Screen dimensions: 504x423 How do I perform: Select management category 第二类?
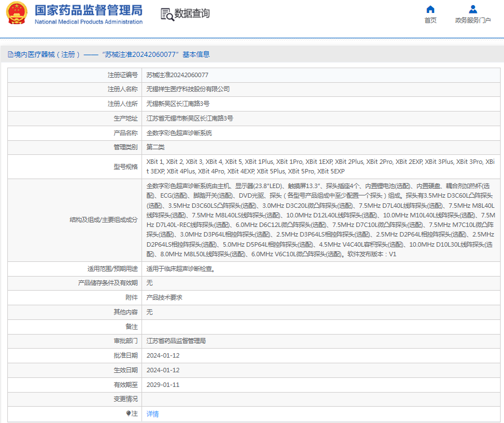point(155,147)
